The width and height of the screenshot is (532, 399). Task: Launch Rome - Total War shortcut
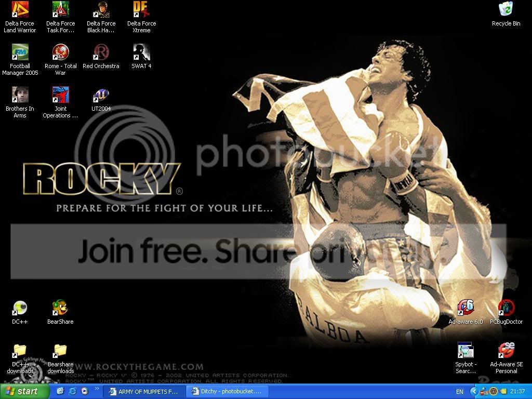point(60,60)
